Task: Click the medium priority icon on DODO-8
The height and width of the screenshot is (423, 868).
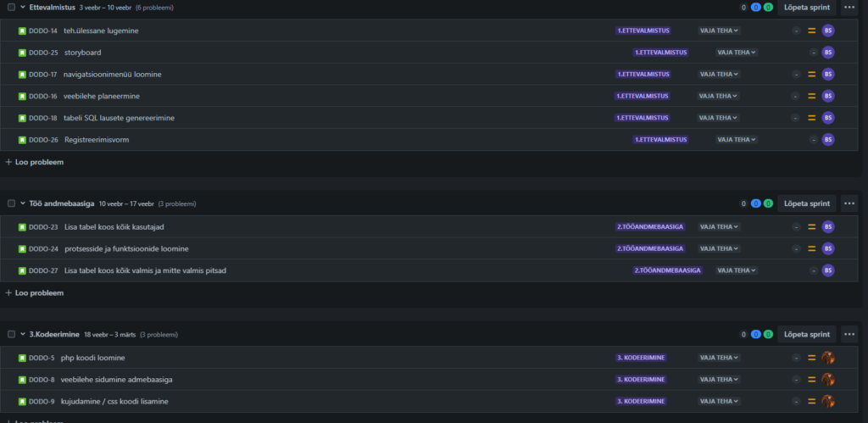Action: click(811, 380)
